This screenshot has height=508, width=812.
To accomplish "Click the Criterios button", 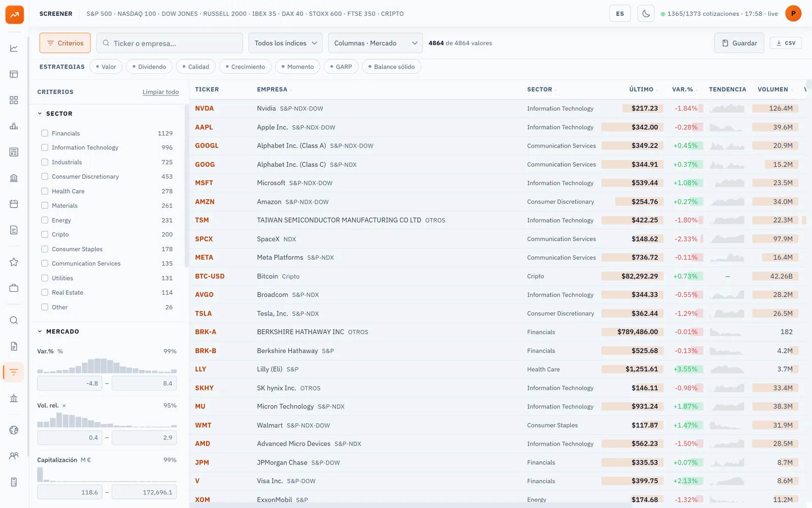I will click(65, 43).
